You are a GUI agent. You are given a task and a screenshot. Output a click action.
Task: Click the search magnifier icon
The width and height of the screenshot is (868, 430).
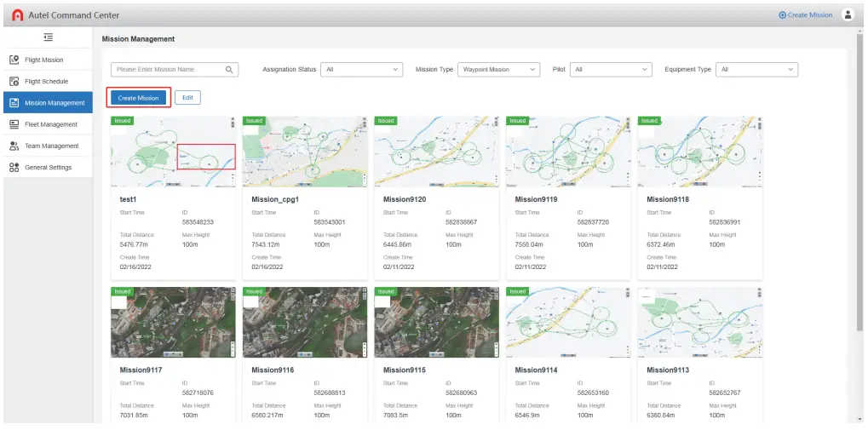(x=229, y=70)
